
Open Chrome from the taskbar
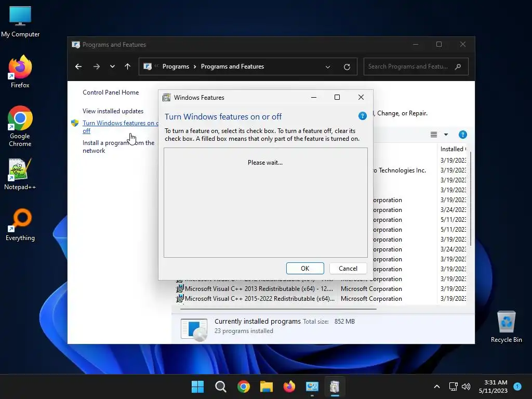click(x=243, y=387)
